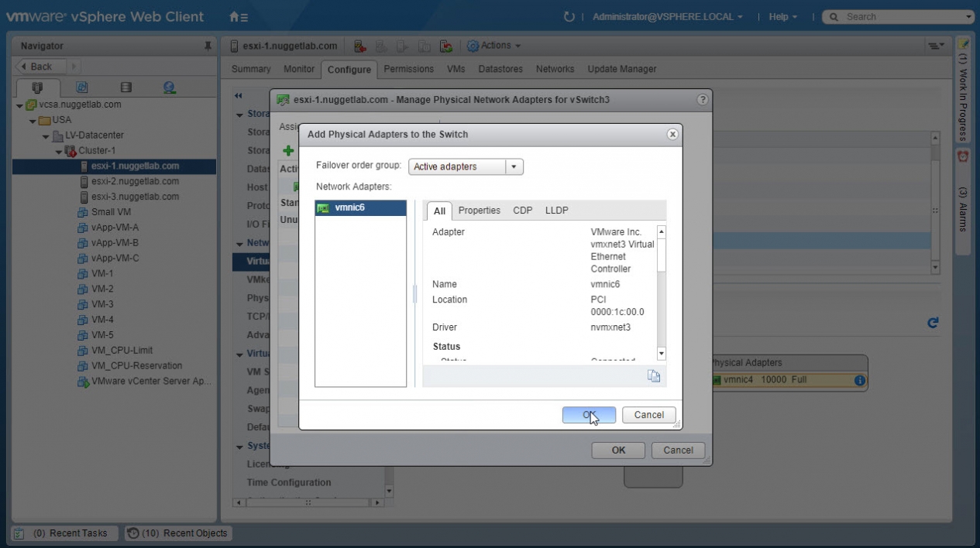The height and width of the screenshot is (548, 980).
Task: Click the scroll-down arrow in adapter details
Action: [661, 354]
